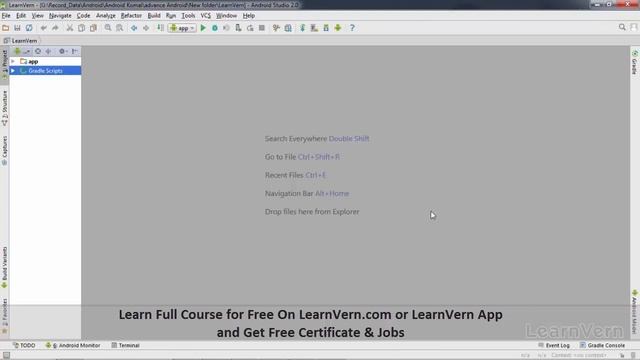Screen dimensions: 640x360
Task: Open the Window menu
Action: pos(226,16)
